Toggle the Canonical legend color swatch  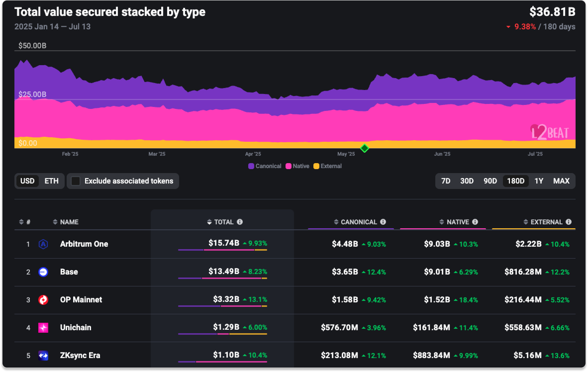click(x=251, y=166)
